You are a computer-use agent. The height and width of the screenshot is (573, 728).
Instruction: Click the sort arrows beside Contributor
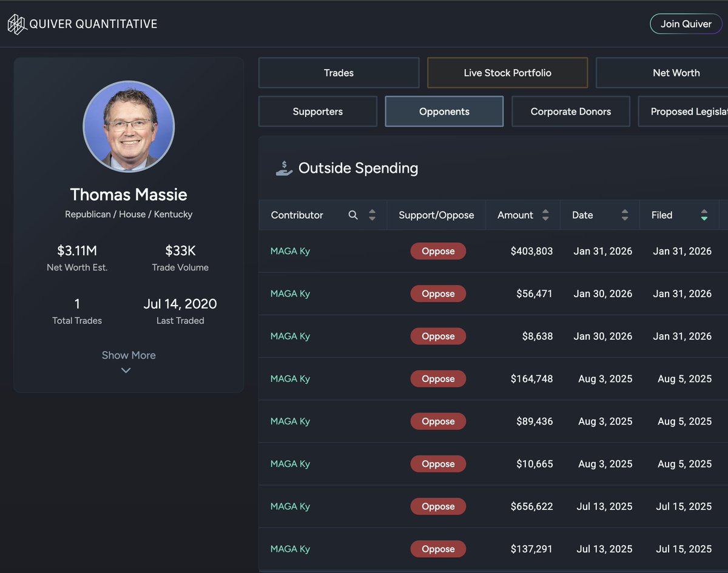372,215
